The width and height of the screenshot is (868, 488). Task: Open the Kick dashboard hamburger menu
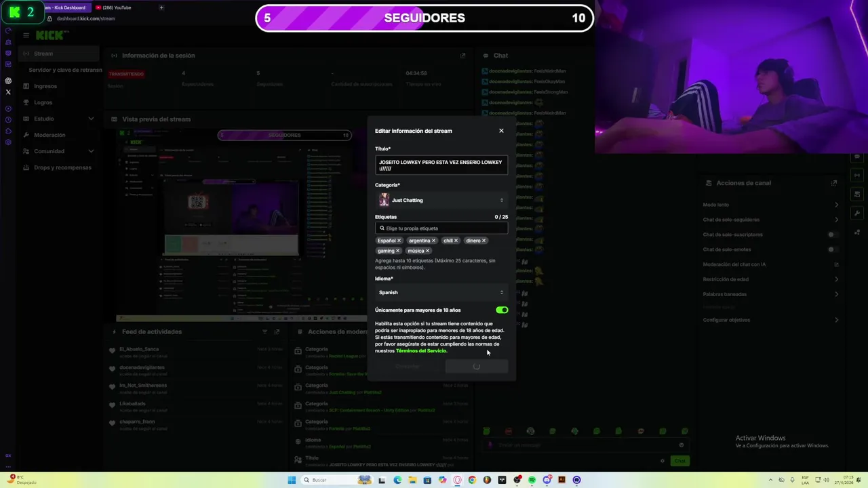pyautogui.click(x=26, y=35)
